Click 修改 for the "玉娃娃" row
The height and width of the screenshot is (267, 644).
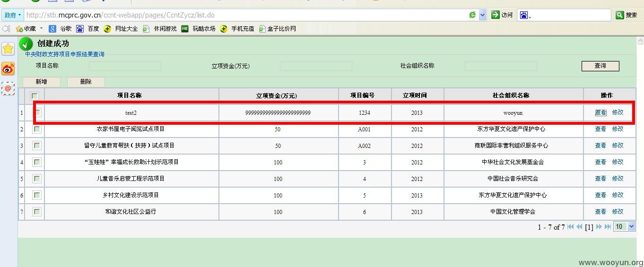coord(618,162)
